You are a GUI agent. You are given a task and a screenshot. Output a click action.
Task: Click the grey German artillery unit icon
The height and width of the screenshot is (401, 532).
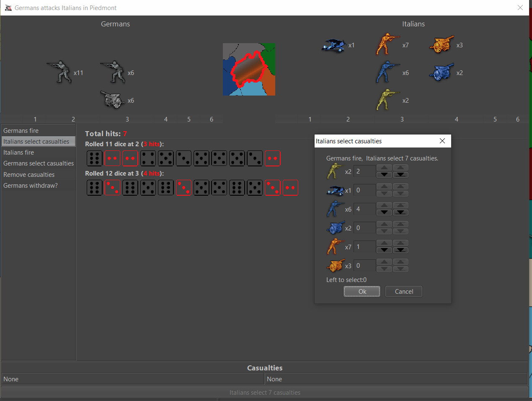(113, 100)
